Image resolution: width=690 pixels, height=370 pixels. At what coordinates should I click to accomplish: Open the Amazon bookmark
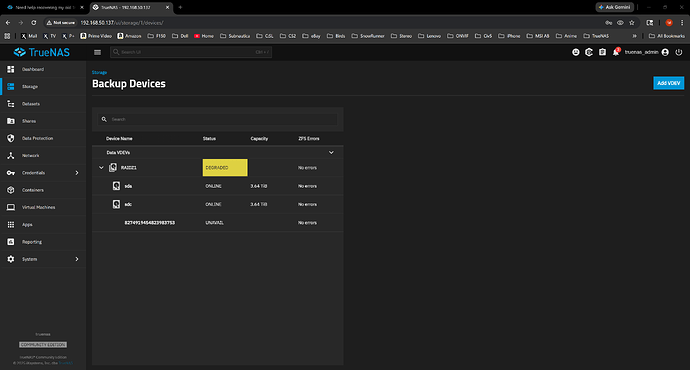[129, 36]
